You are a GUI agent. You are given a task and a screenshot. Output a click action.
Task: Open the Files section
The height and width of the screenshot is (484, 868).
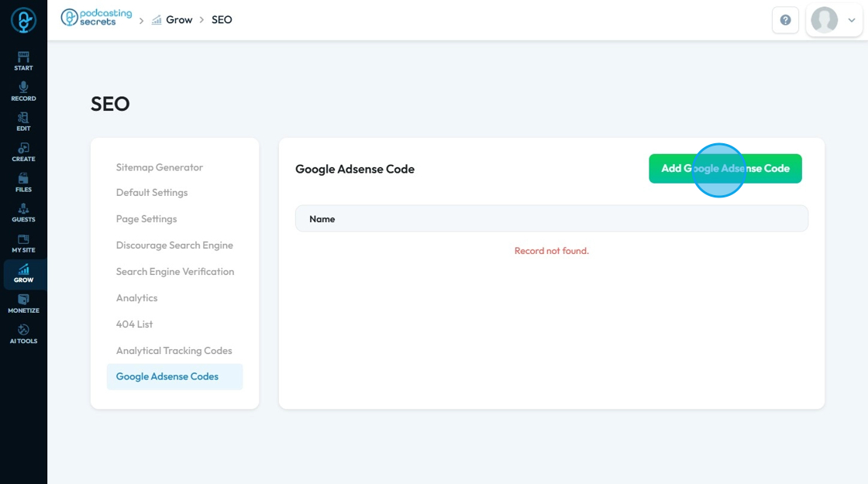(x=23, y=182)
